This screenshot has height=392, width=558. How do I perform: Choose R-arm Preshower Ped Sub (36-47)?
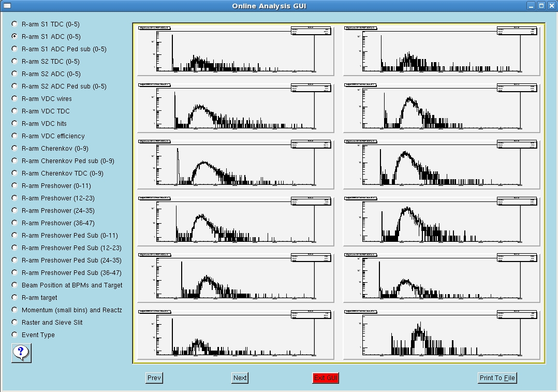point(67,273)
